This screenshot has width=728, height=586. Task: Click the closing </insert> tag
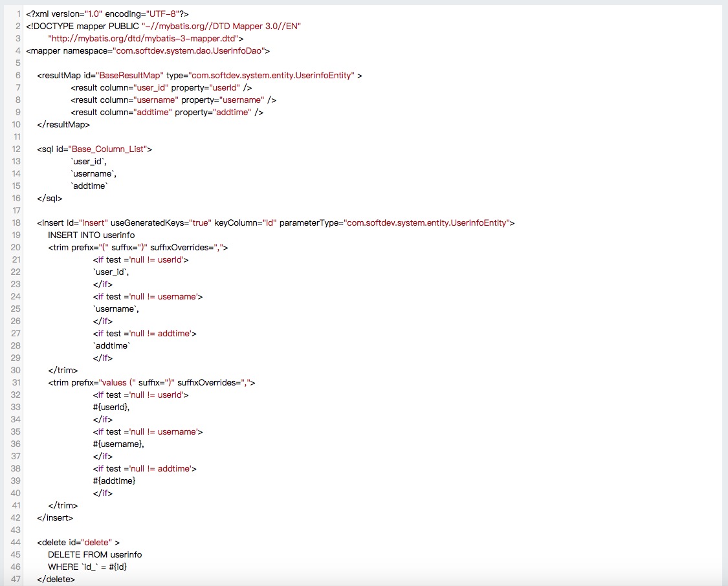(x=55, y=517)
